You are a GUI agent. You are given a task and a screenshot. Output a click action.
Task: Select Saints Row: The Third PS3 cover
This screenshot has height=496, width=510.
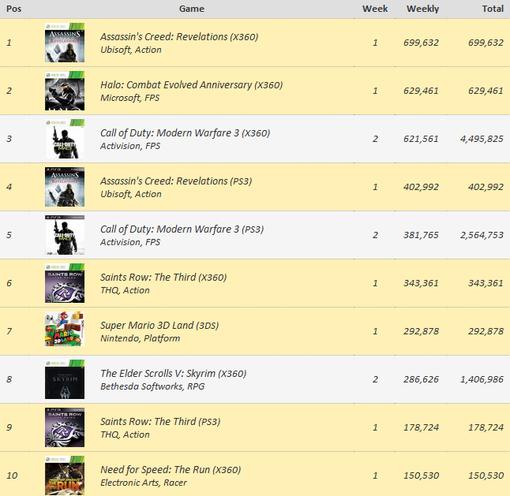click(65, 427)
